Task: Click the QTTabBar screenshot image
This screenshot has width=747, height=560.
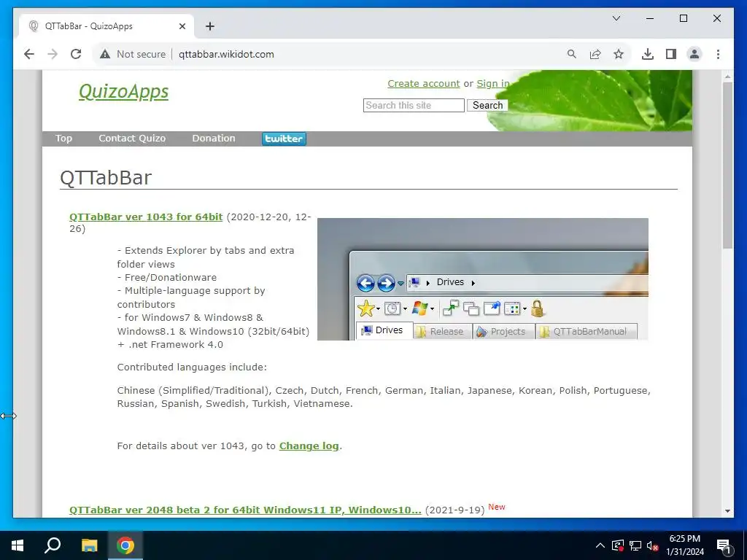Action: pyautogui.click(x=483, y=279)
